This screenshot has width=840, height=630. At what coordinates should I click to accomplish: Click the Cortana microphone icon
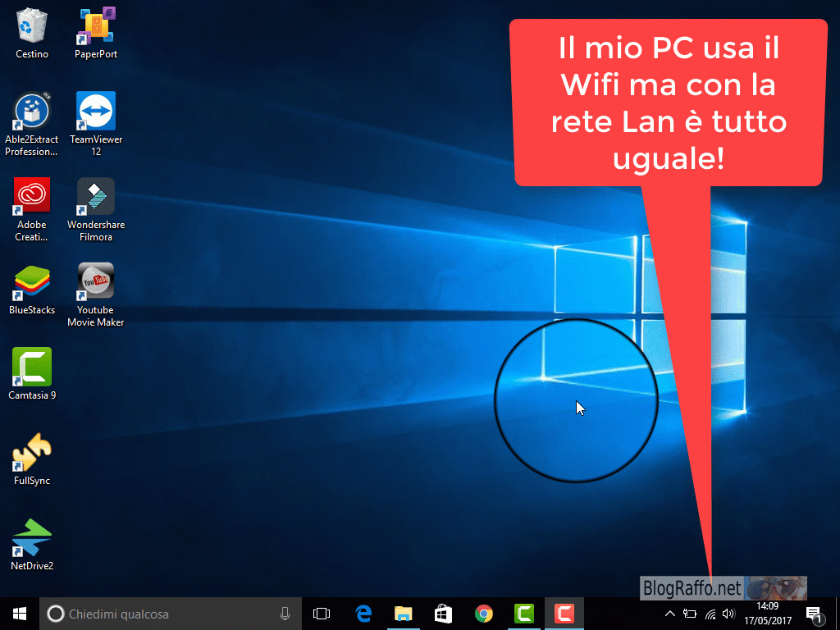coord(285,614)
